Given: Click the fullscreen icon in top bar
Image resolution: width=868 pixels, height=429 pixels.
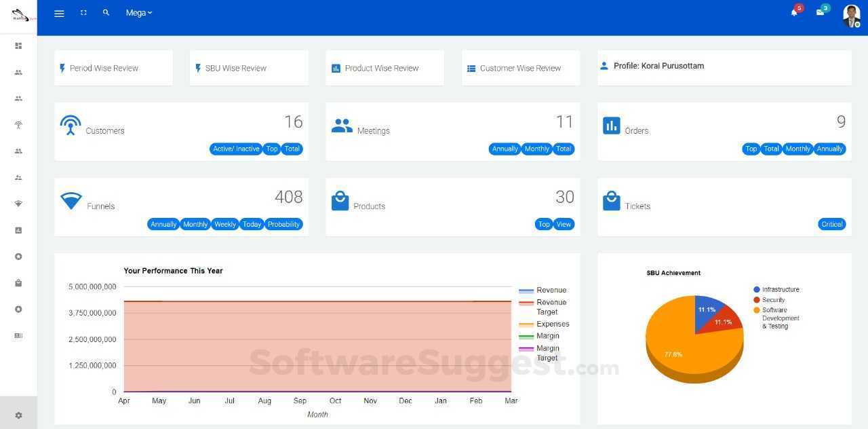Looking at the screenshot, I should [83, 12].
